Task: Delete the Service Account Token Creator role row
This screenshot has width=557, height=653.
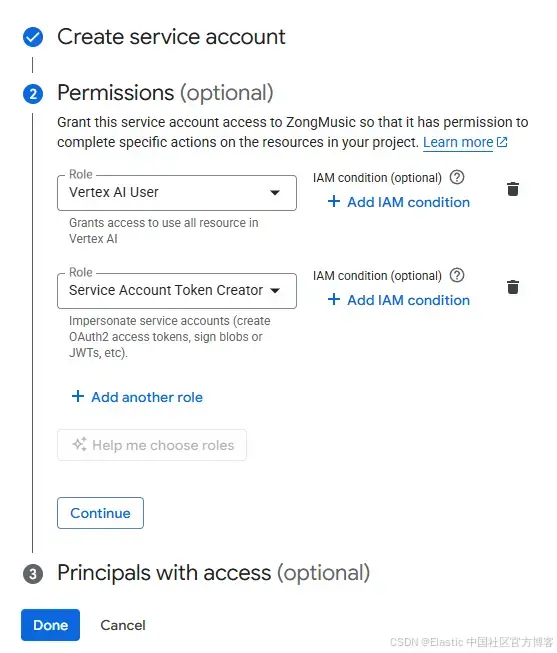Action: [513, 287]
